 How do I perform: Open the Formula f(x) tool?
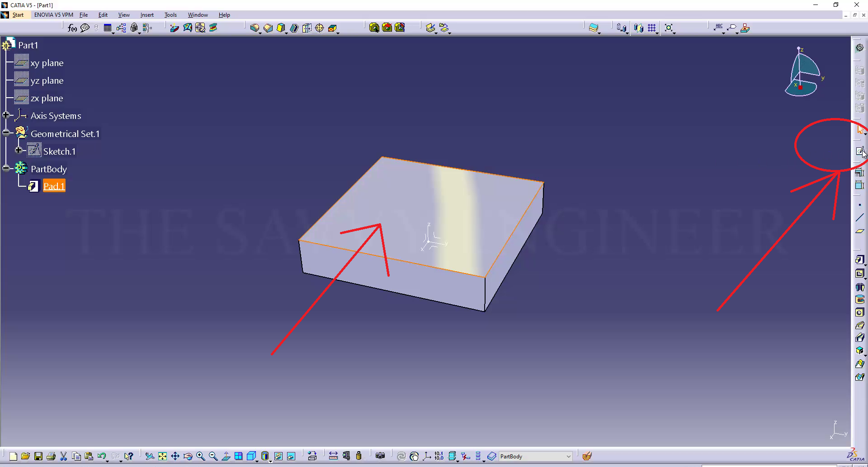[x=72, y=28]
